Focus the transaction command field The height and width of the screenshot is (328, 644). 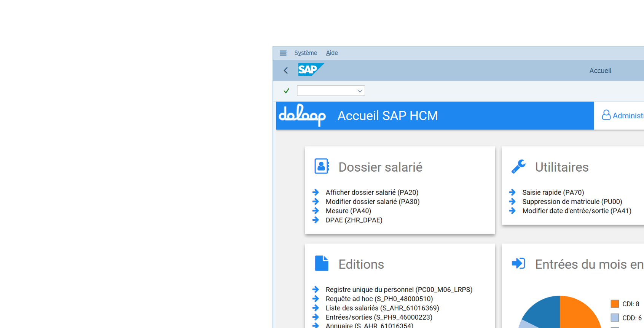(331, 91)
